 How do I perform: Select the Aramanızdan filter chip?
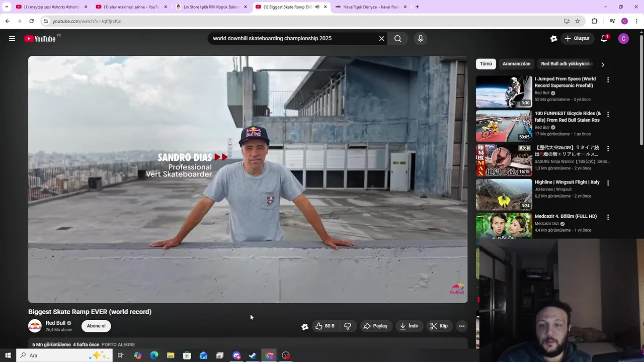coord(516,64)
